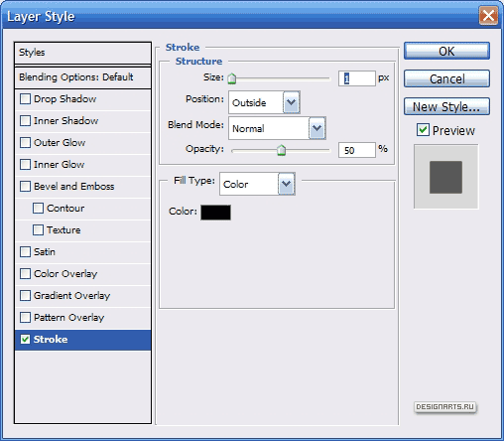
Task: Open the black stroke Color swatch
Action: pos(215,213)
